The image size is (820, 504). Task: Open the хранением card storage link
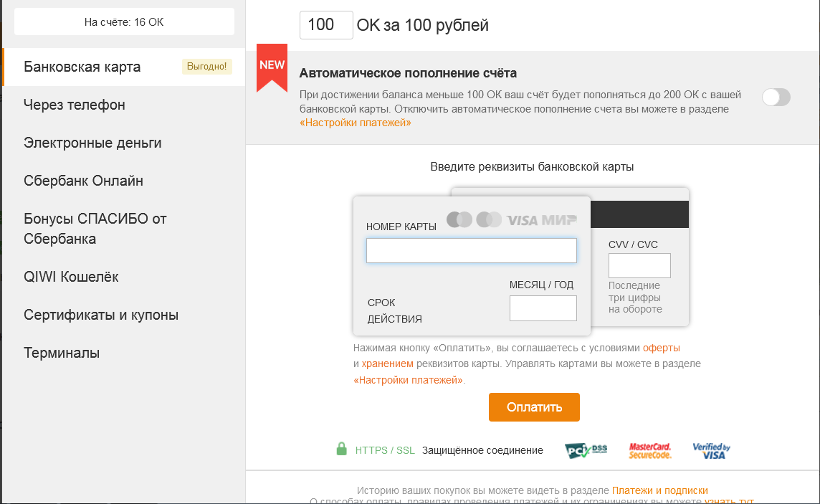click(387, 364)
